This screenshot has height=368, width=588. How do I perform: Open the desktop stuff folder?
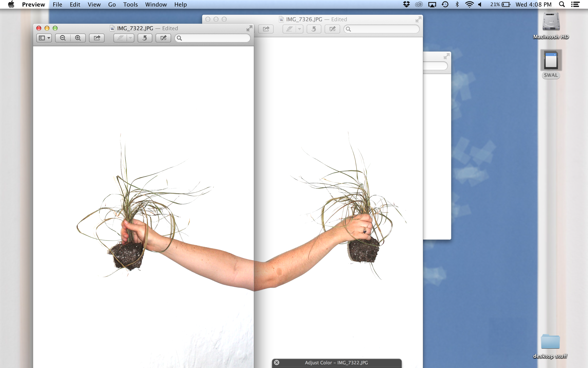[x=550, y=342]
